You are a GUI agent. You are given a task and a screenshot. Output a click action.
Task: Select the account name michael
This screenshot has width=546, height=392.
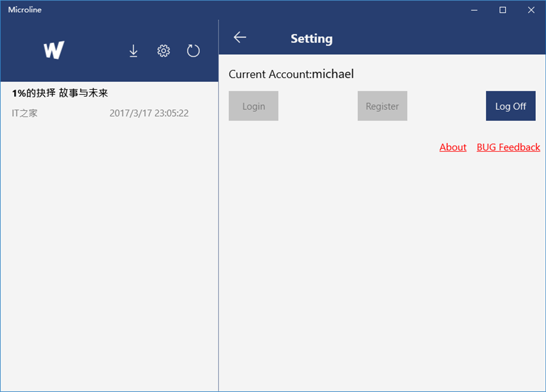(x=333, y=74)
